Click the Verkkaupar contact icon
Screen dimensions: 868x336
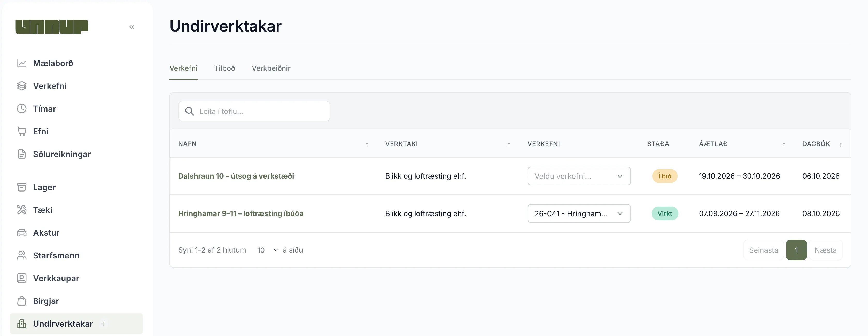21,278
